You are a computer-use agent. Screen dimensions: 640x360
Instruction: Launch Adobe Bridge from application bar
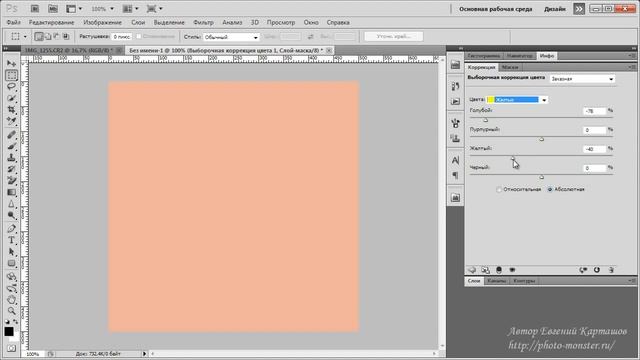(35, 9)
